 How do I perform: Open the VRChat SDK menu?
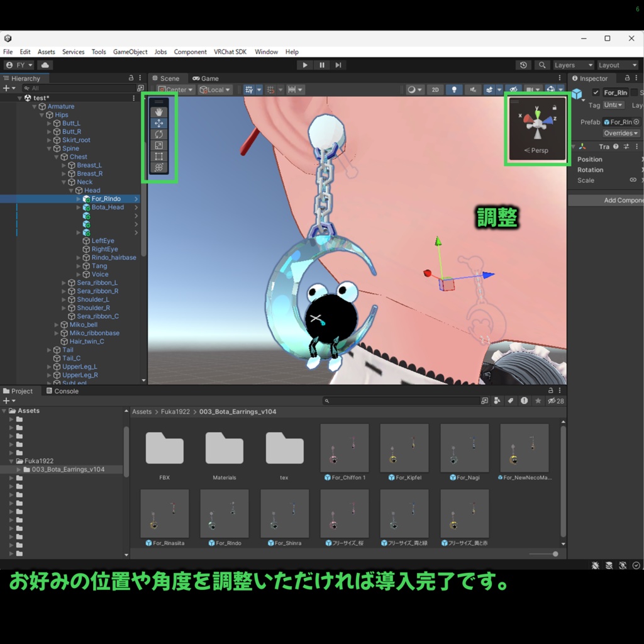[x=230, y=52]
